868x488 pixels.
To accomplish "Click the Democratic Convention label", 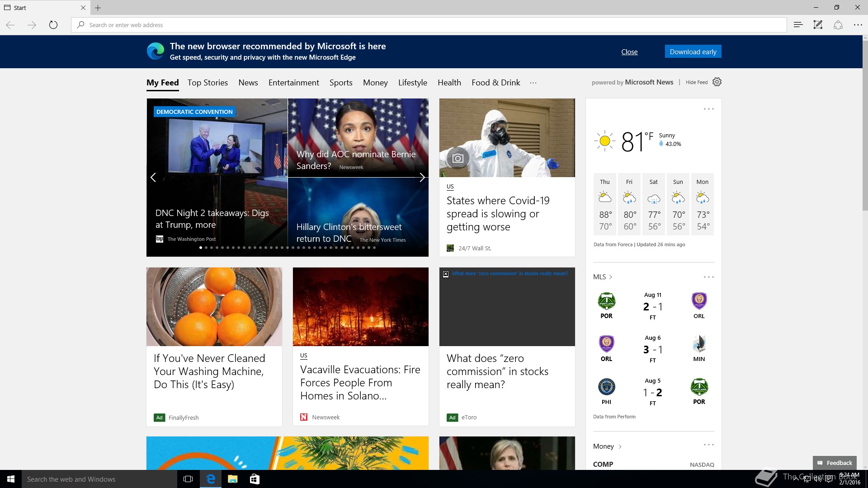I will point(194,112).
